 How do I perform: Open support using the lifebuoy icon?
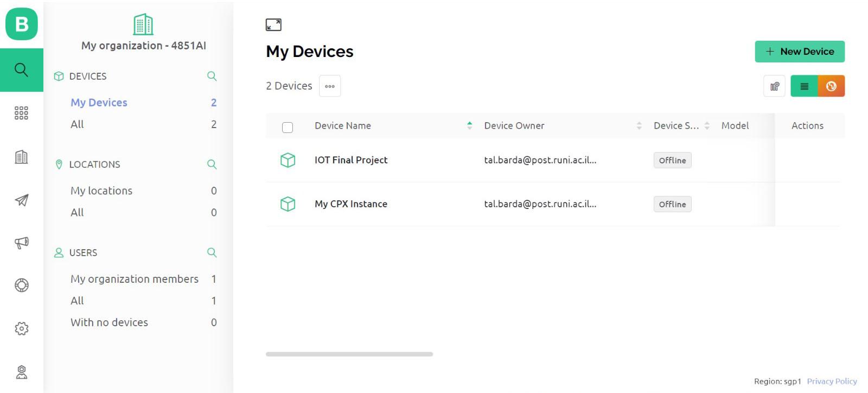click(21, 285)
